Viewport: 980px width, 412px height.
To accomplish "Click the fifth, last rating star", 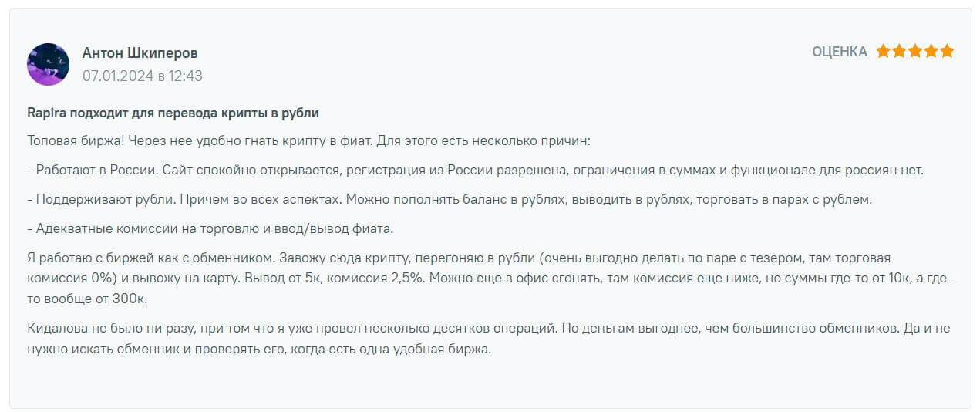I will pyautogui.click(x=947, y=52).
